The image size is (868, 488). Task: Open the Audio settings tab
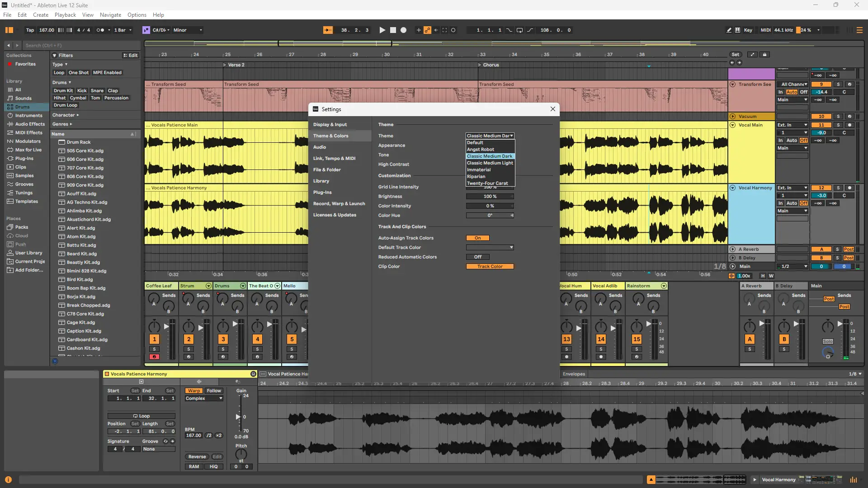click(x=320, y=147)
